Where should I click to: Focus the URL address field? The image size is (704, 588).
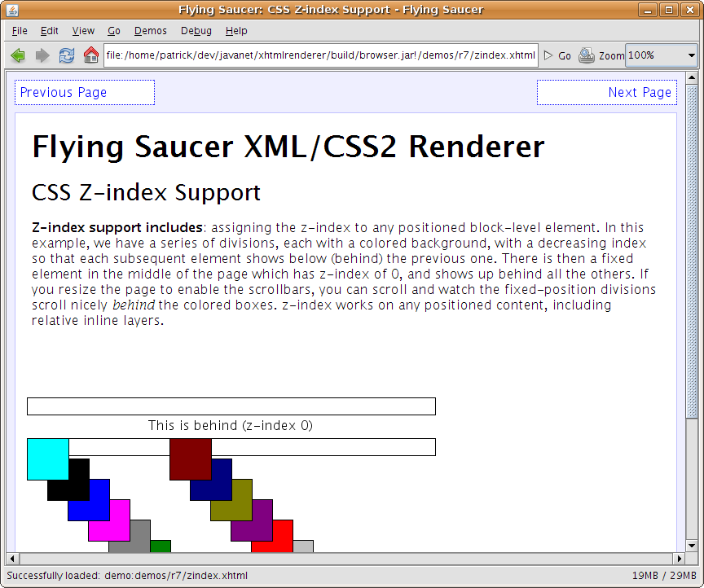(320, 55)
